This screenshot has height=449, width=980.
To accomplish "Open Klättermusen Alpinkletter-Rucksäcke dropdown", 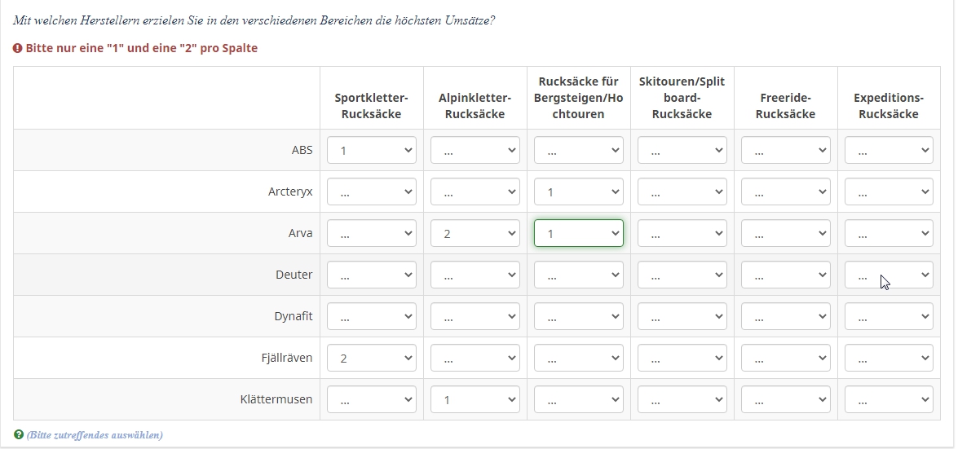I will [x=475, y=399].
